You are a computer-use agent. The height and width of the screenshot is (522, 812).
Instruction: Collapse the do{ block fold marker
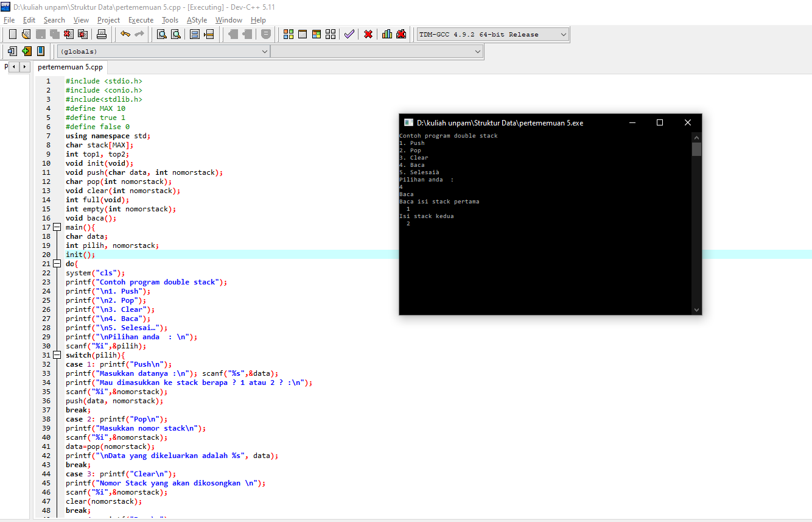point(57,264)
